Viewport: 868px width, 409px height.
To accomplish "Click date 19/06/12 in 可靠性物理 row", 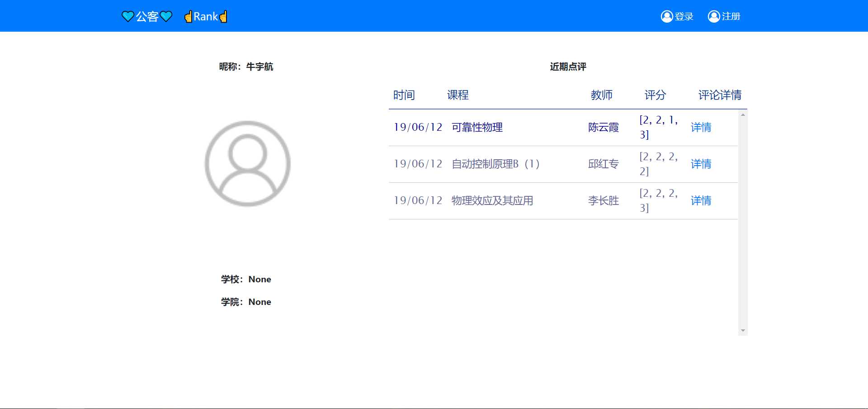I will (x=418, y=127).
